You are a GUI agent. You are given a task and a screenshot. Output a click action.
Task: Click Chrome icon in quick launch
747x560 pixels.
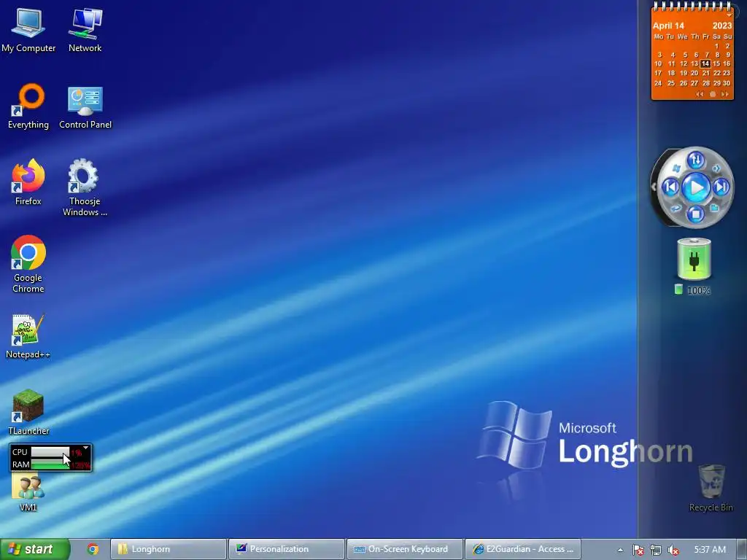click(x=93, y=549)
